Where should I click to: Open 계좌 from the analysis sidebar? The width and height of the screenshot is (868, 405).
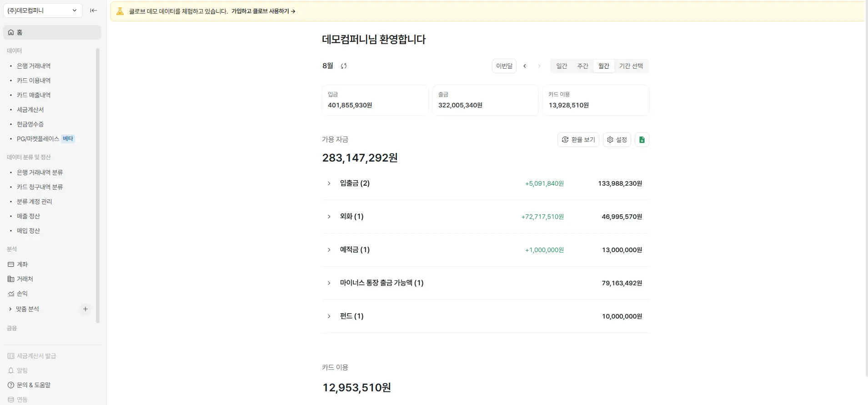[x=22, y=264]
